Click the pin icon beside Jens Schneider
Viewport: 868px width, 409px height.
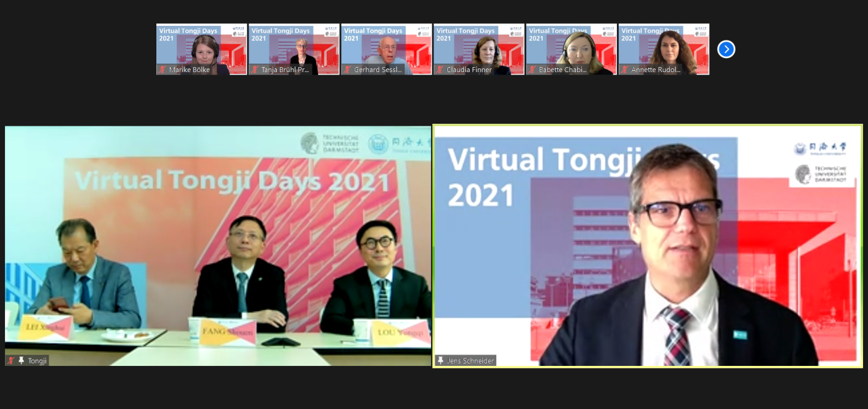click(x=441, y=360)
